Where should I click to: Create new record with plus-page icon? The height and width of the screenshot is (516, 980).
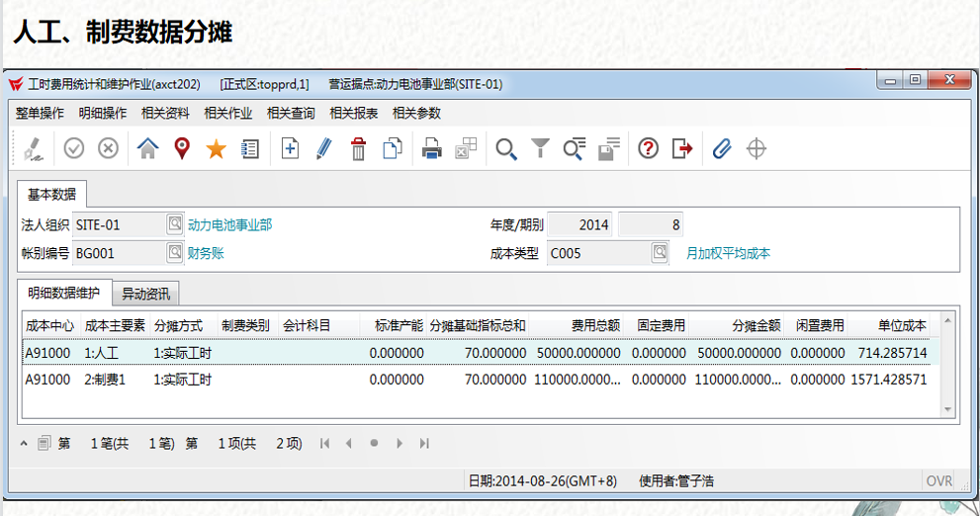pyautogui.click(x=290, y=148)
